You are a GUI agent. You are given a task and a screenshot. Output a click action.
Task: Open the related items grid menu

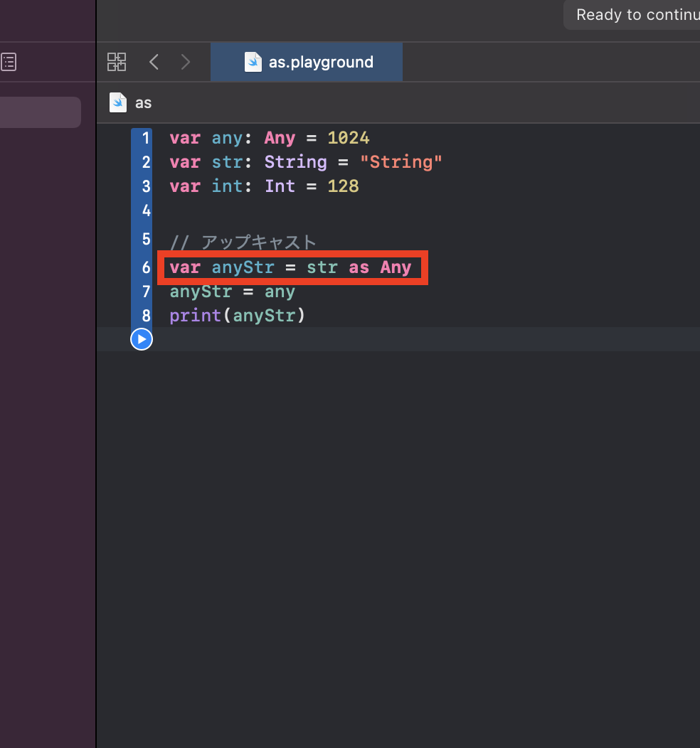[117, 62]
